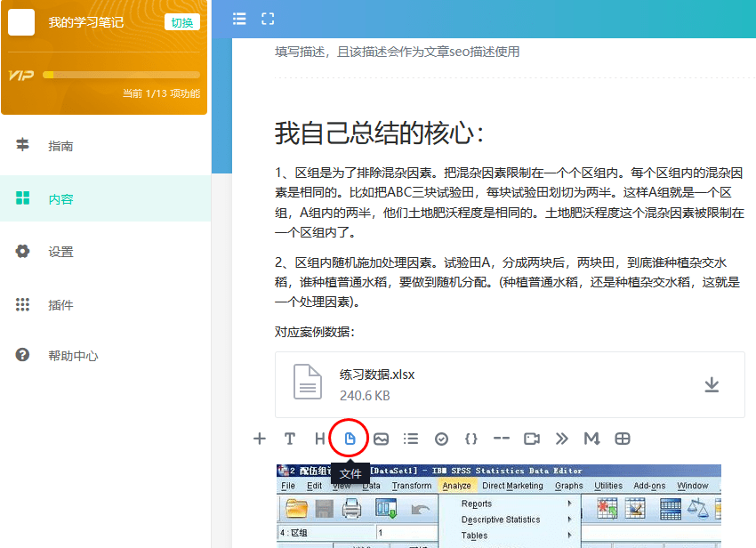
Task: Click the circled file upload icon
Action: [x=350, y=439]
